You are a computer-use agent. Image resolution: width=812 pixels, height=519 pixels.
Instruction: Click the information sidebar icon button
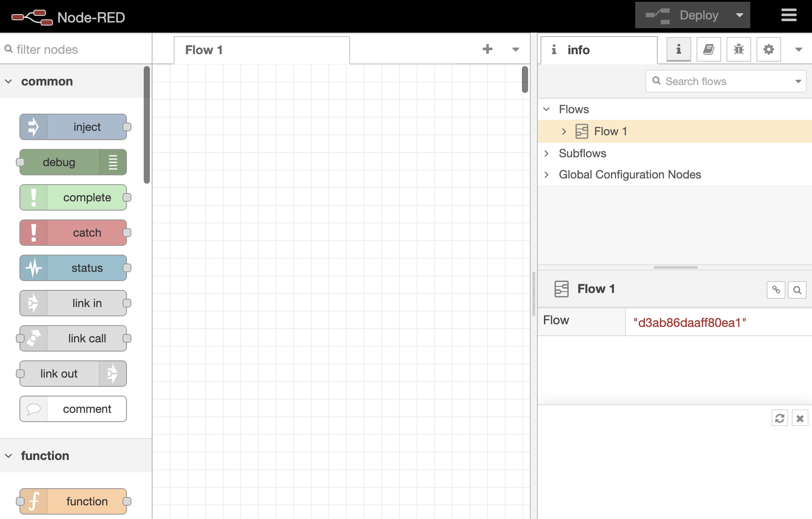tap(678, 49)
